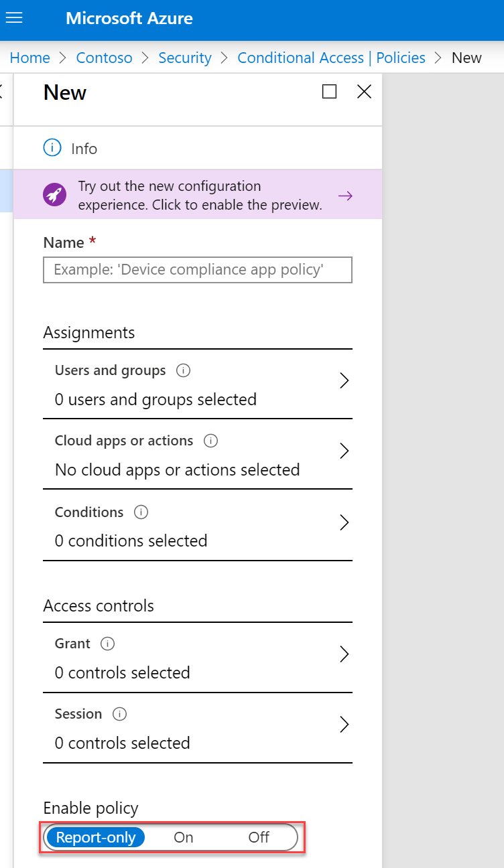
Task: Open the Grant access controls
Action: [x=344, y=653]
